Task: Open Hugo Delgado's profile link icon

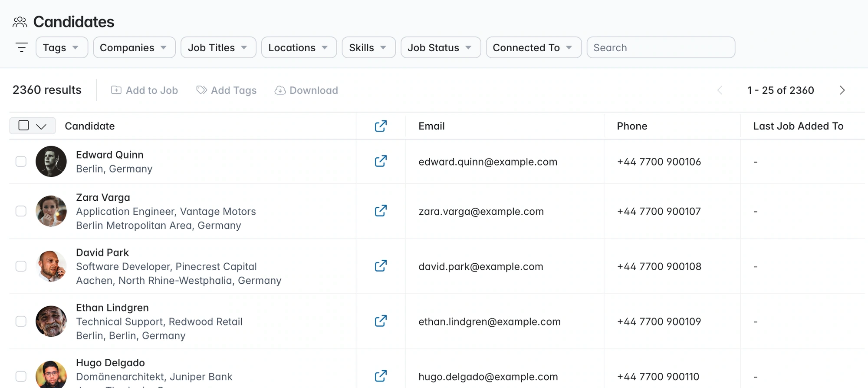Action: pos(381,376)
